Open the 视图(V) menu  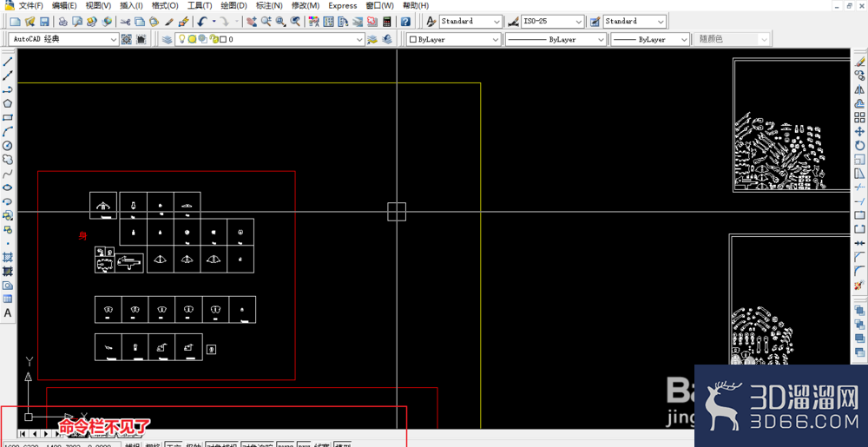click(99, 5)
